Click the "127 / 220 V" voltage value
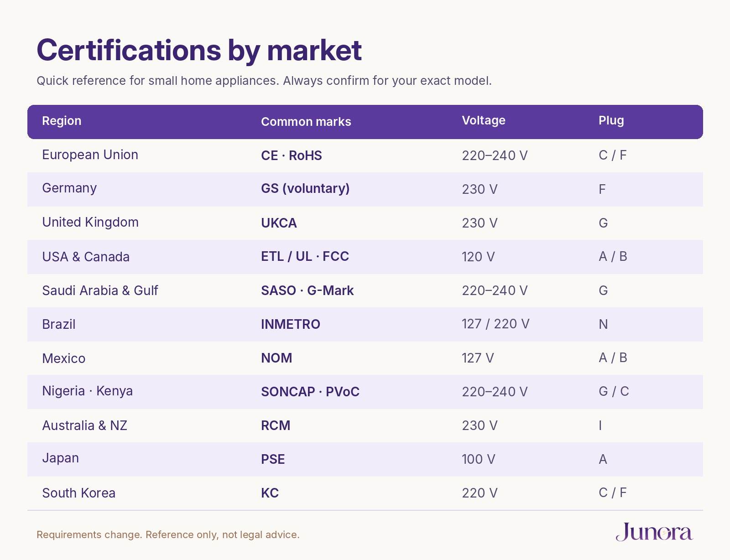 coord(495,324)
